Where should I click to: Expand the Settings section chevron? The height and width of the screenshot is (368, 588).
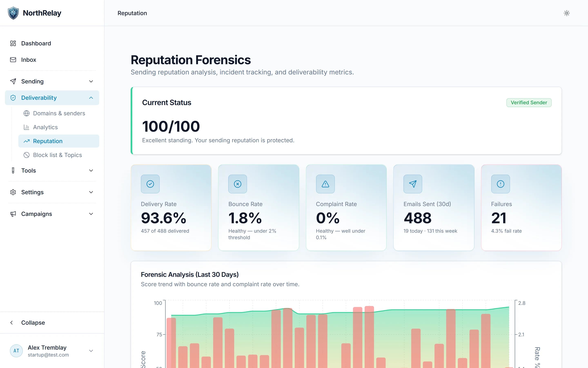tap(91, 192)
